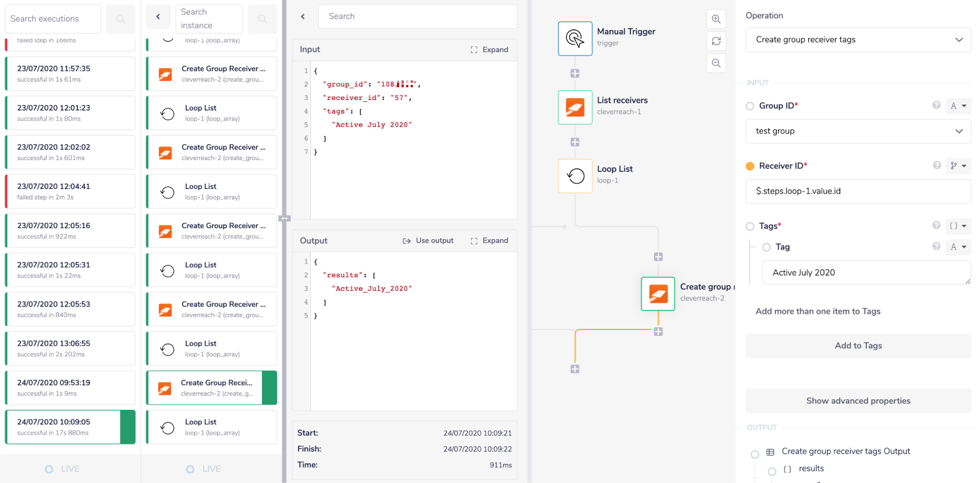Viewport: 980px width, 483px height.
Task: Click Show advanced properties
Action: coord(858,401)
